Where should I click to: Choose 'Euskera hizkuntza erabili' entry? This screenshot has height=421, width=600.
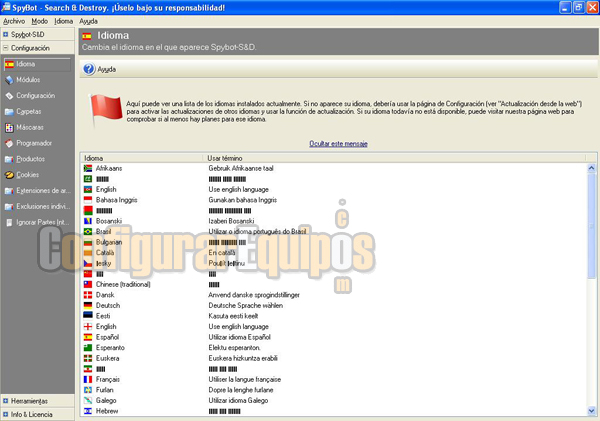coord(243,358)
